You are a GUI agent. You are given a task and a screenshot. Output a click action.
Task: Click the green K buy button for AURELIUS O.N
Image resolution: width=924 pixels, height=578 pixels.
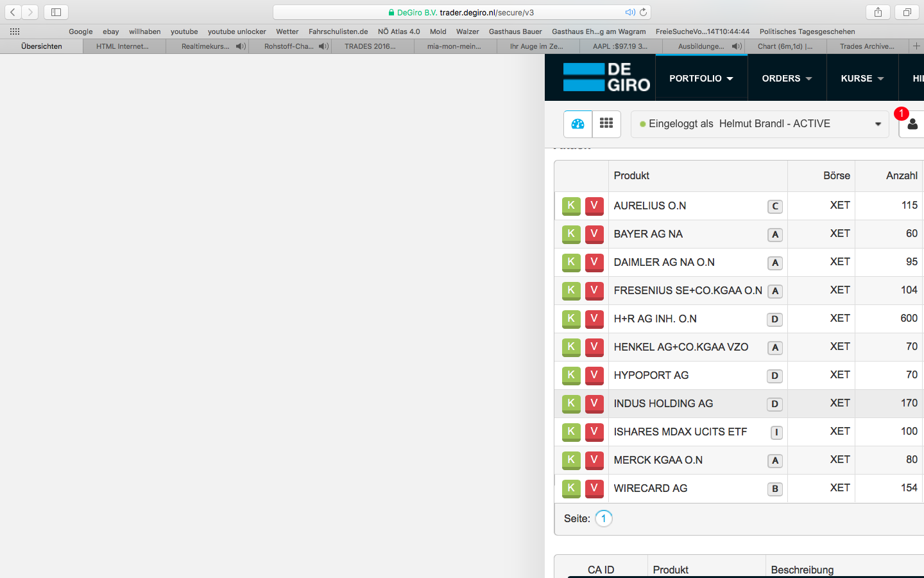[571, 206]
